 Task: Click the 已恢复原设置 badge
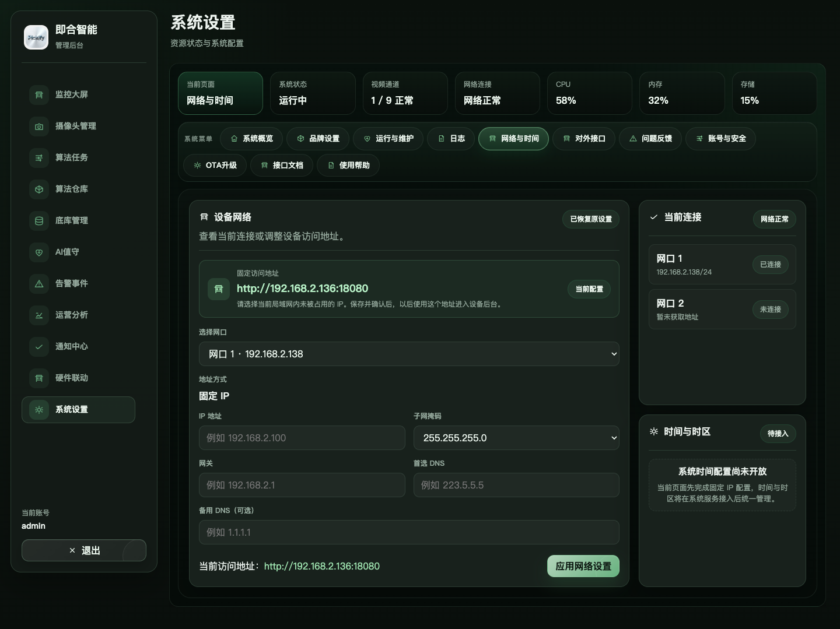[x=591, y=219]
